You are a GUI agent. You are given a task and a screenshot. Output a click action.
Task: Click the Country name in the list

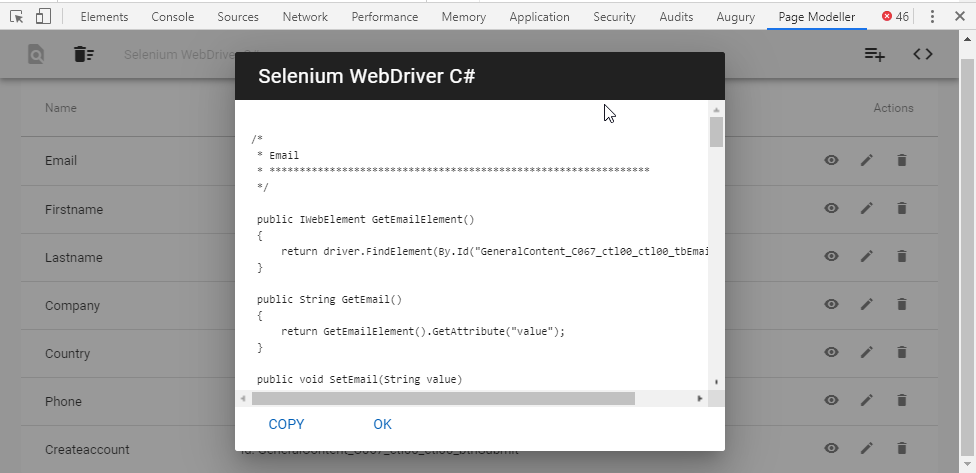pos(67,354)
